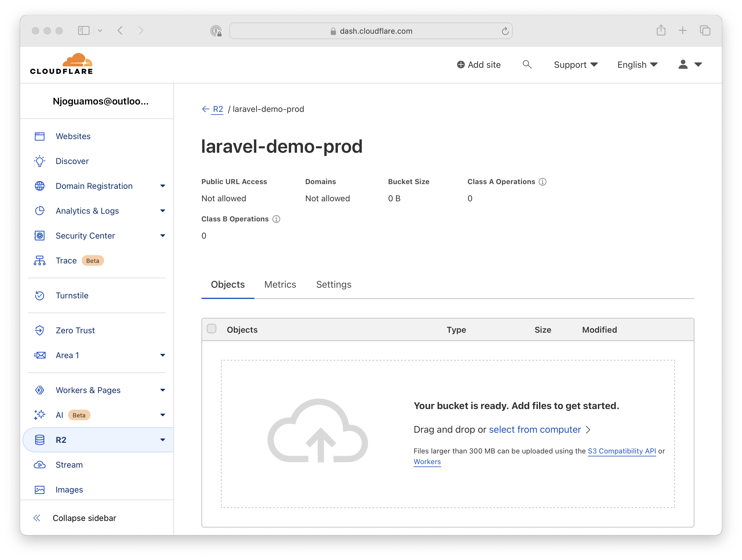The image size is (742, 560).
Task: Click the Domain Registration globe icon
Action: (x=40, y=186)
